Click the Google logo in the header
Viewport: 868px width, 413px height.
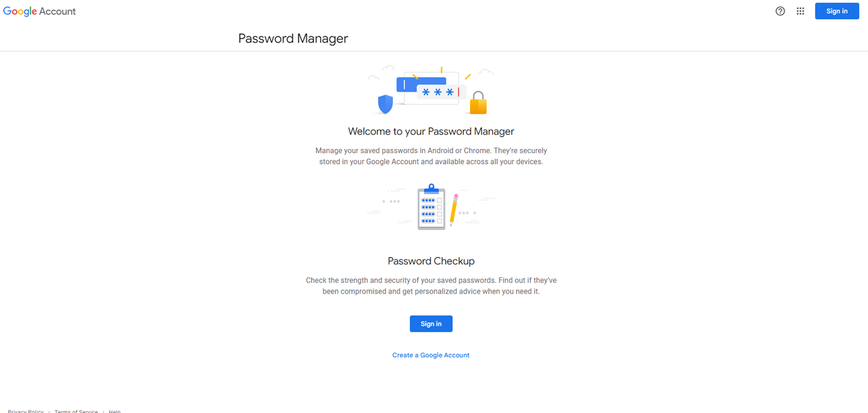[20, 11]
